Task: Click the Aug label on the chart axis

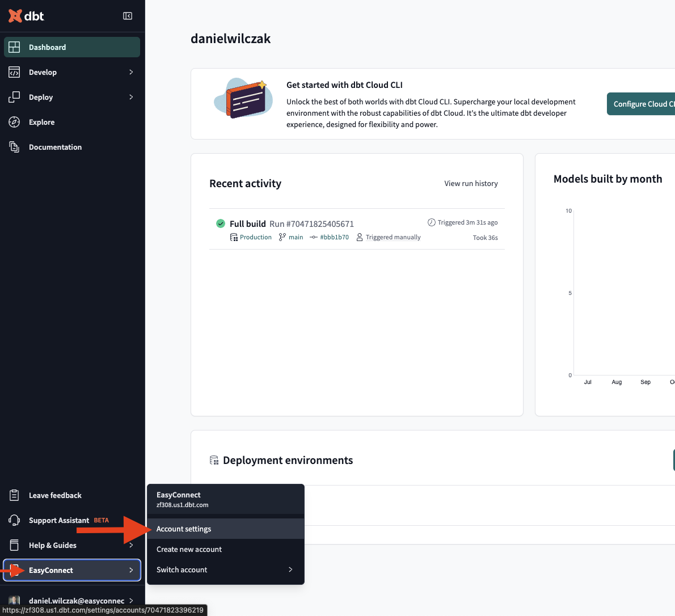Action: point(617,382)
